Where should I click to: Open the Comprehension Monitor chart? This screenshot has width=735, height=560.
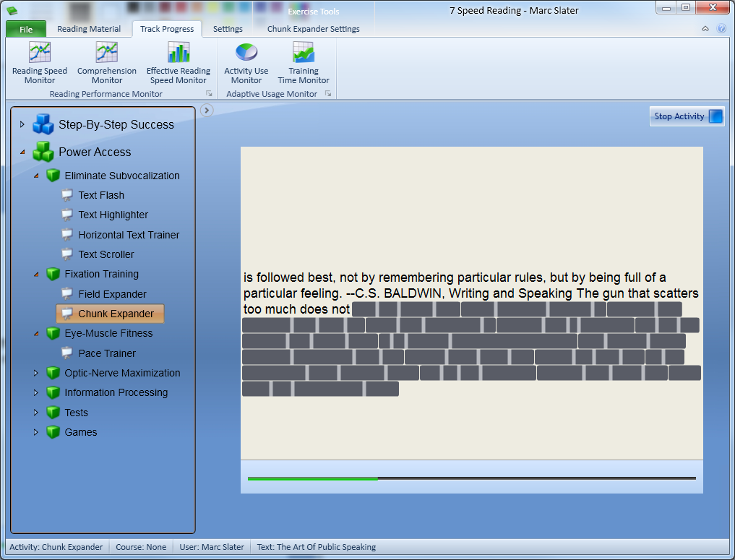click(x=106, y=63)
